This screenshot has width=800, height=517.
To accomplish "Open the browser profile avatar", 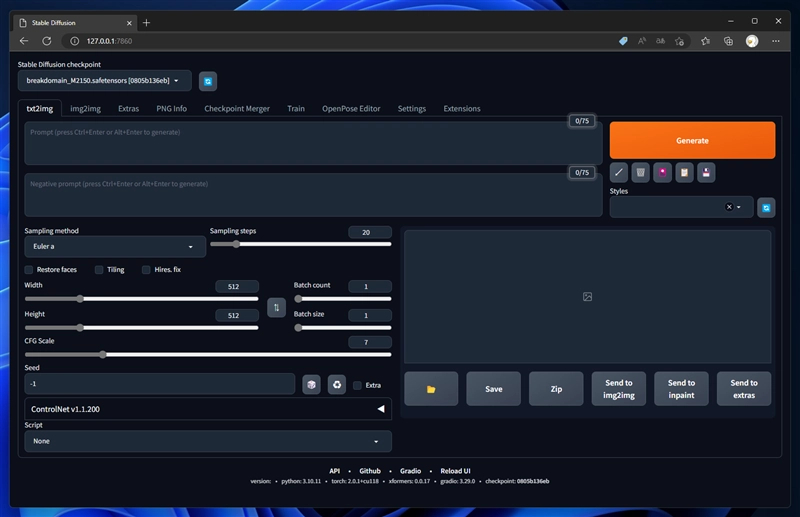I will point(752,41).
